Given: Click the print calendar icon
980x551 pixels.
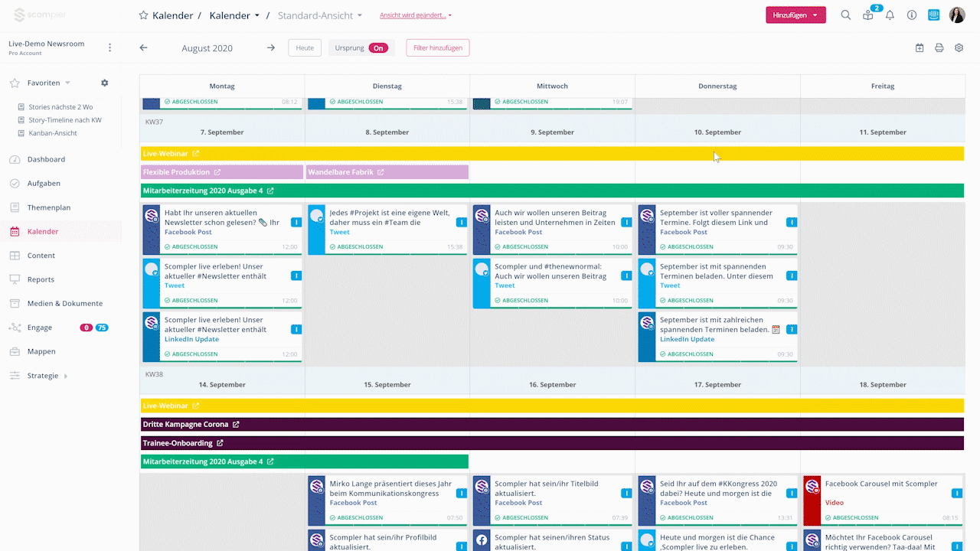Looking at the screenshot, I should click(939, 48).
